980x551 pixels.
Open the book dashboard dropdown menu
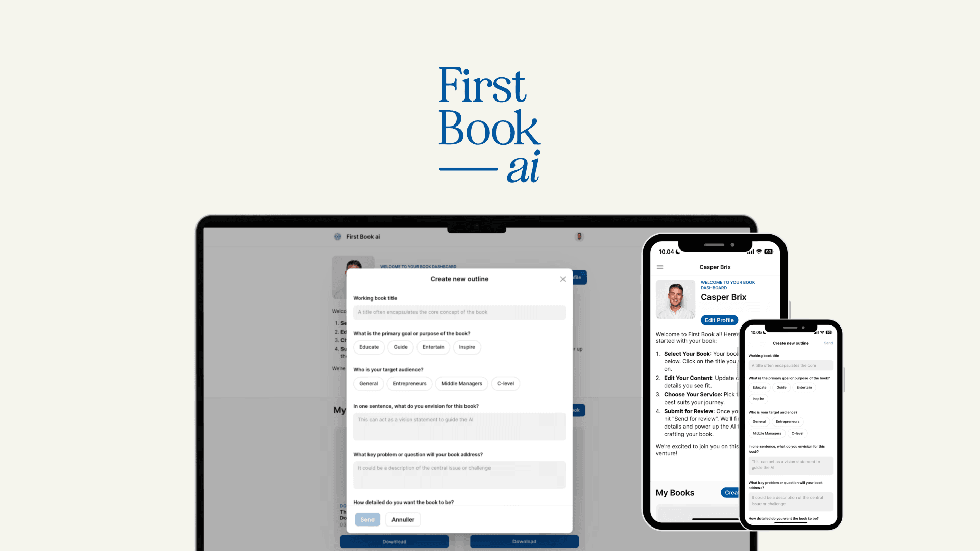[659, 267]
